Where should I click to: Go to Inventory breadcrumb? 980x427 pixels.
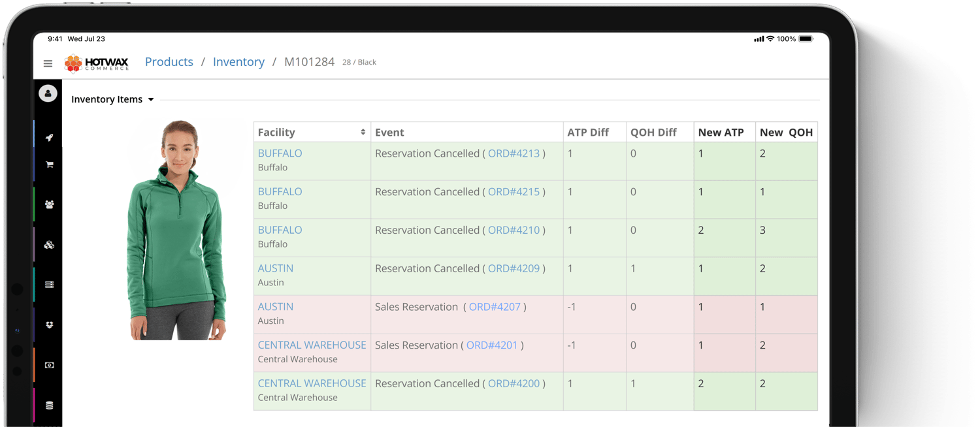coord(238,62)
